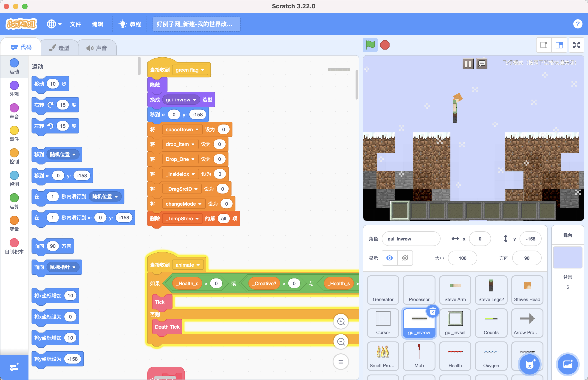
Task: Enter fullscreen stage mode
Action: [576, 45]
